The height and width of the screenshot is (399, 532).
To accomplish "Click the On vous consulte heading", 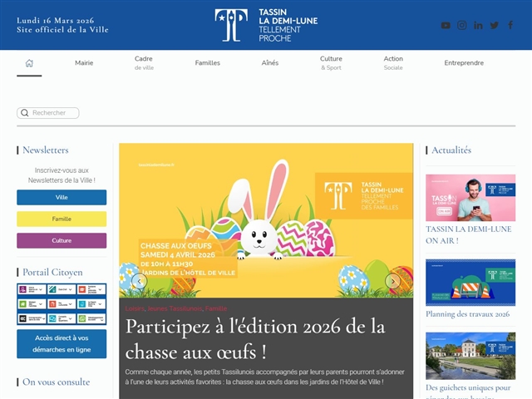I will [56, 382].
